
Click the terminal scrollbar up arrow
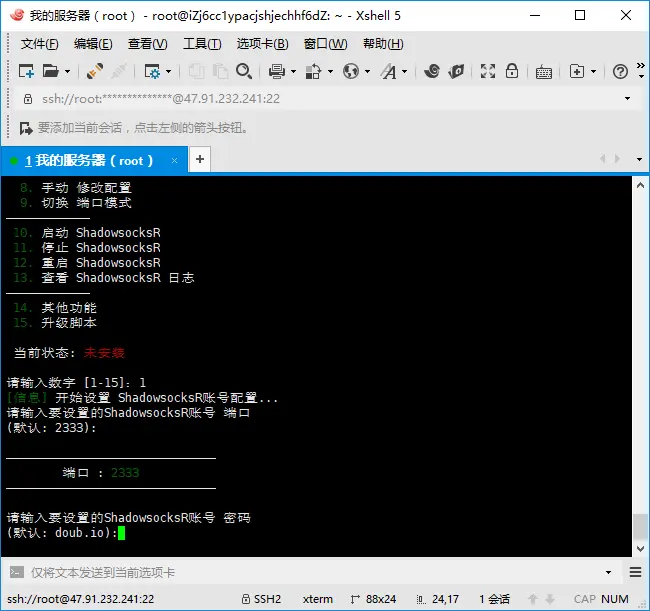pos(640,185)
